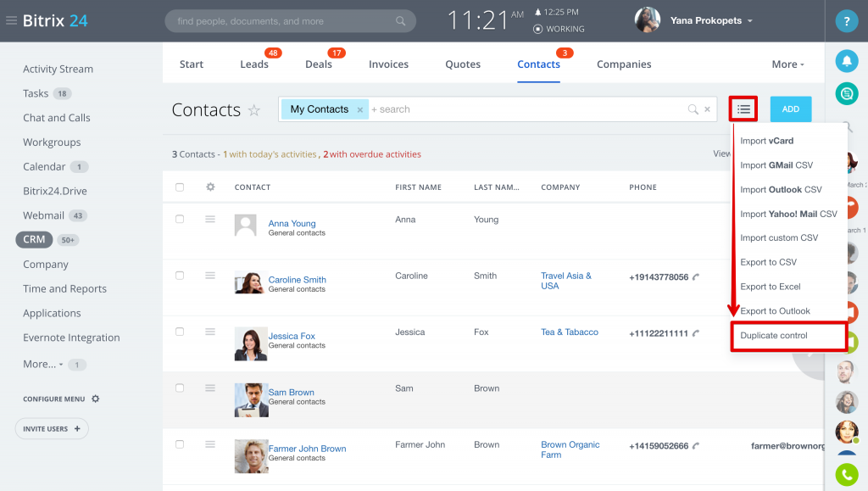The width and height of the screenshot is (868, 491).
Task: Click the search magnifier in top search bar
Action: coord(400,21)
